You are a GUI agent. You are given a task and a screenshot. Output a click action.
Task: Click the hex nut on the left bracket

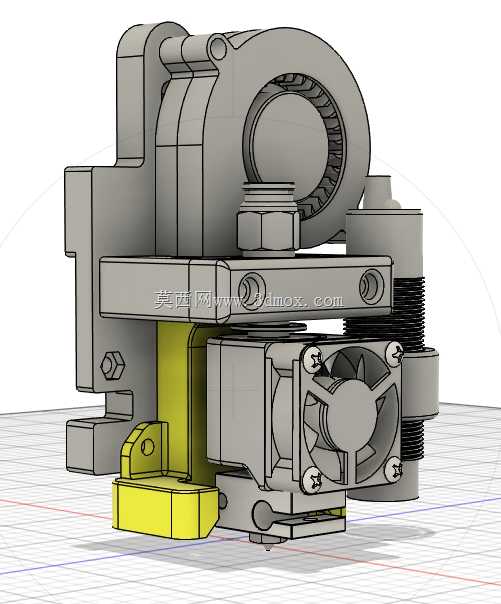(x=112, y=365)
